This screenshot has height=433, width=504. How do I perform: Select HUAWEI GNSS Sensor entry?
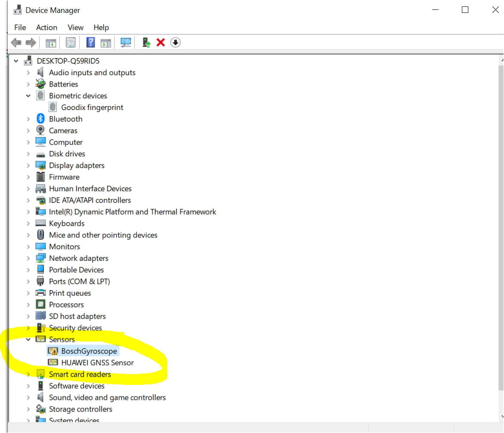[97, 363]
